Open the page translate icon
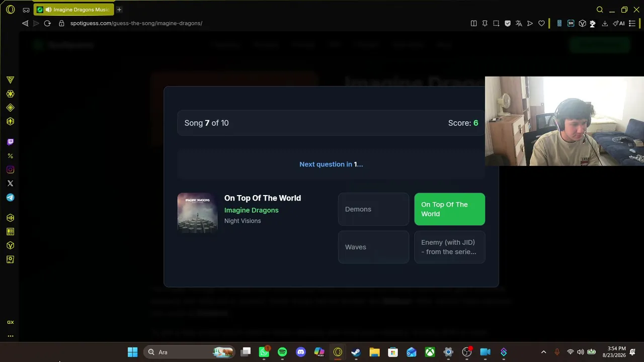Image resolution: width=644 pixels, height=362 pixels. coord(519,23)
